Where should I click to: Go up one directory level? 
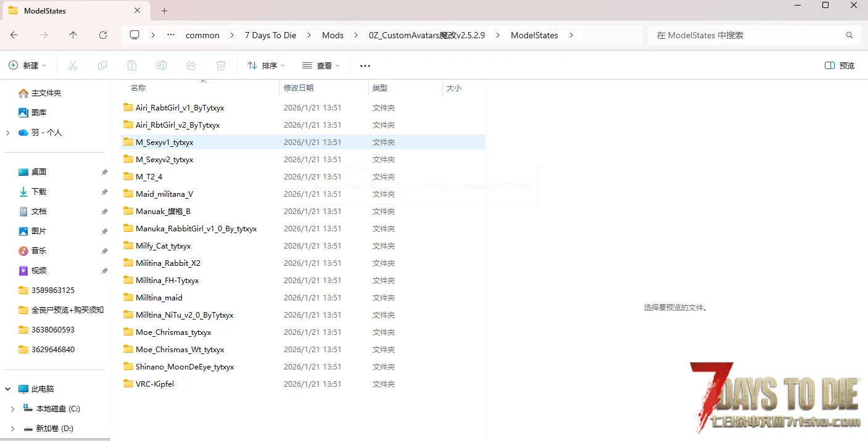pos(73,35)
